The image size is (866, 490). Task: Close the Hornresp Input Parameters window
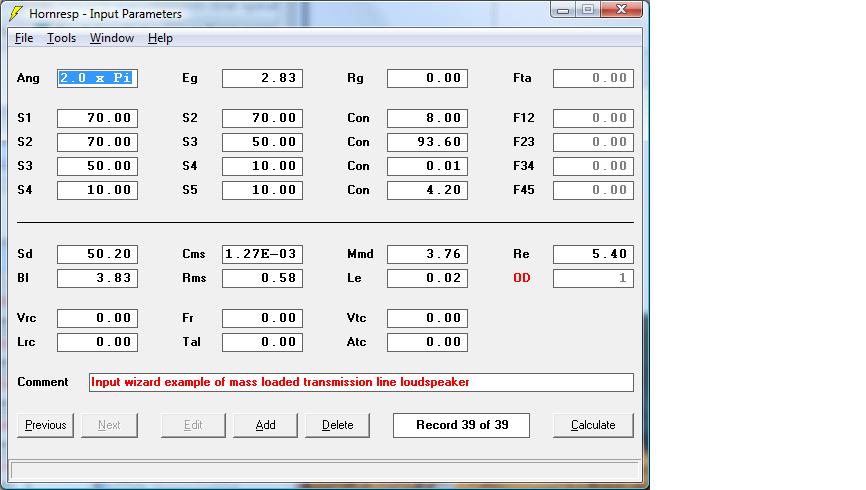621,9
